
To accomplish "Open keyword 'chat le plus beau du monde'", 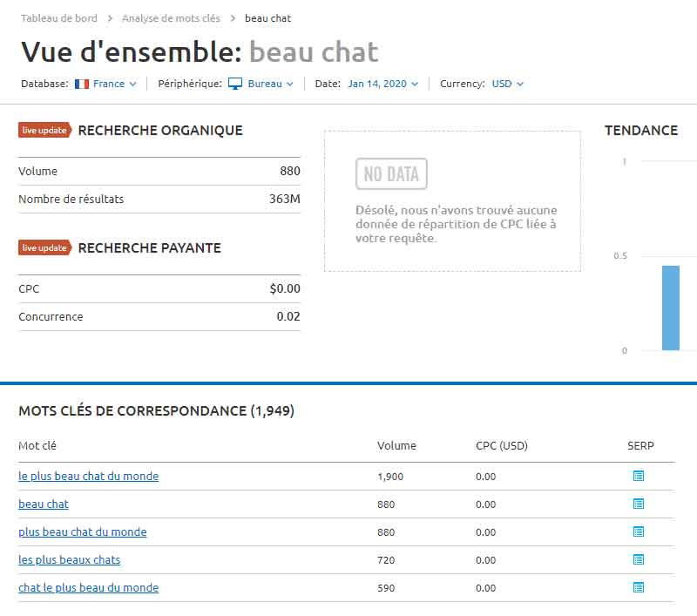I will 89,587.
